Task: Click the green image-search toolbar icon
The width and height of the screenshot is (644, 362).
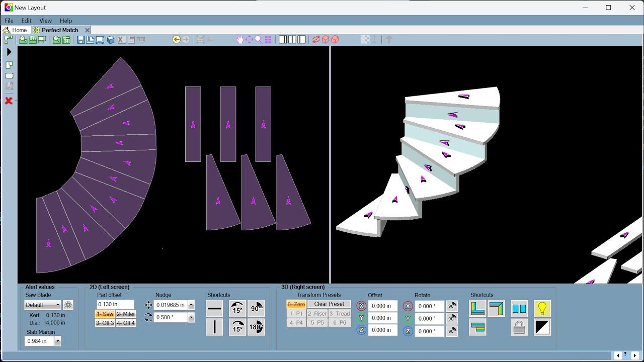Action: coord(23,40)
